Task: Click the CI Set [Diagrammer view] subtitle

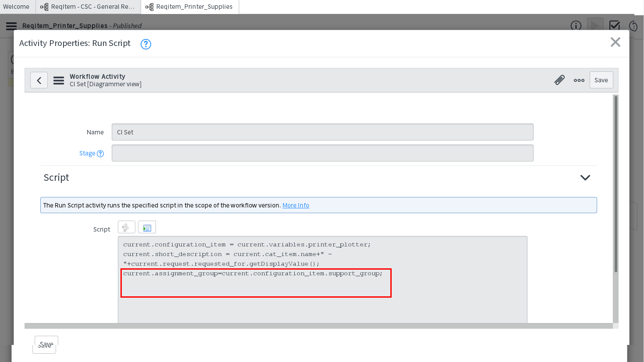Action: click(106, 84)
